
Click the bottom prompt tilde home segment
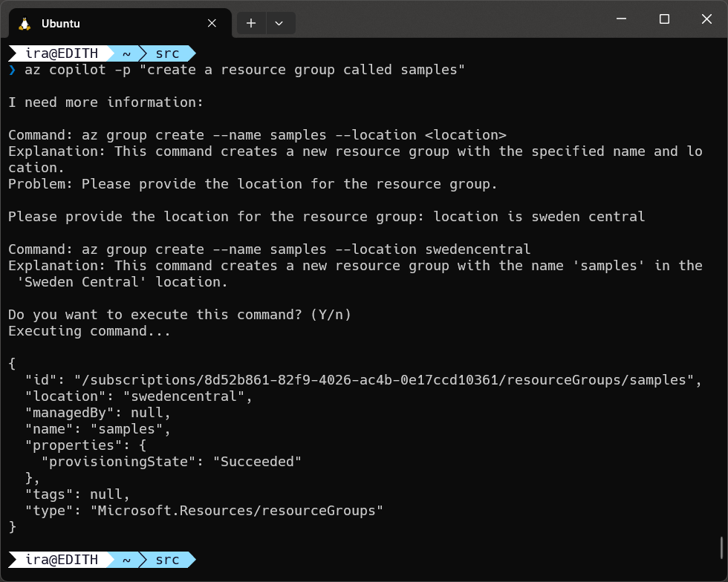pyautogui.click(x=126, y=560)
